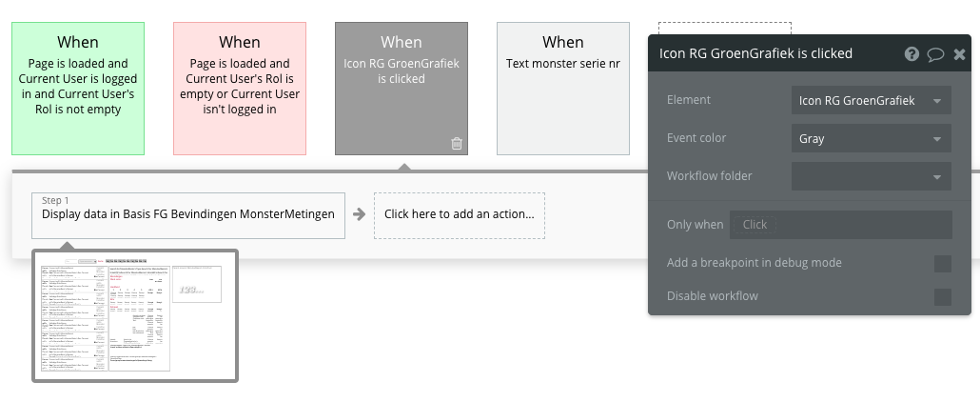
Task: Open the Element dropdown
Action: [x=871, y=100]
